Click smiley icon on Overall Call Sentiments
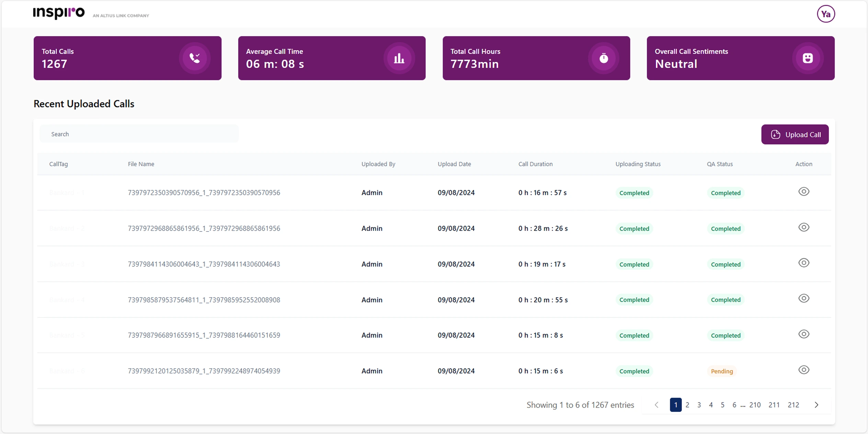The image size is (868, 434). pyautogui.click(x=808, y=58)
